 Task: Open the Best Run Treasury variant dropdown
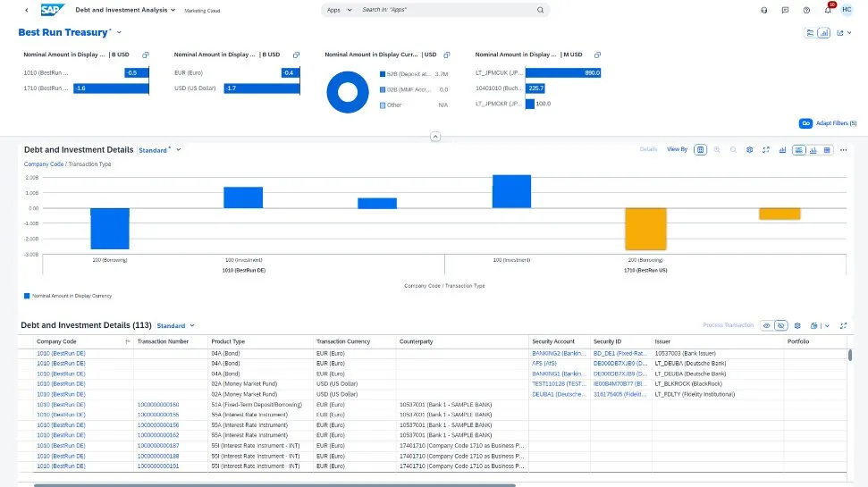pos(117,33)
